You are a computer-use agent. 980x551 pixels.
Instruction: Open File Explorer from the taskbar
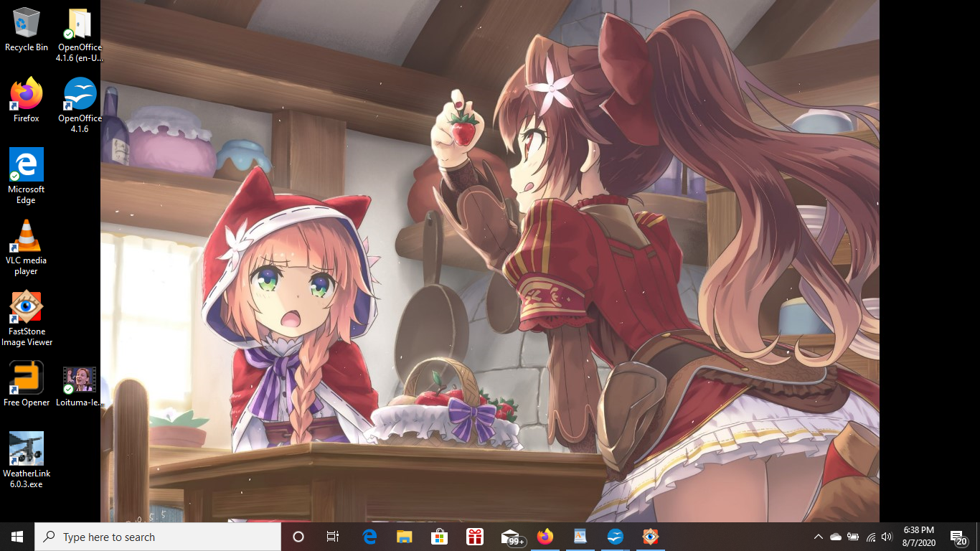405,537
